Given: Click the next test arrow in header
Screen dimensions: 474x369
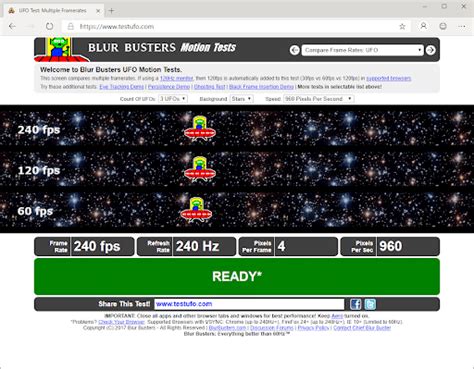Looking at the screenshot, I should [x=430, y=50].
